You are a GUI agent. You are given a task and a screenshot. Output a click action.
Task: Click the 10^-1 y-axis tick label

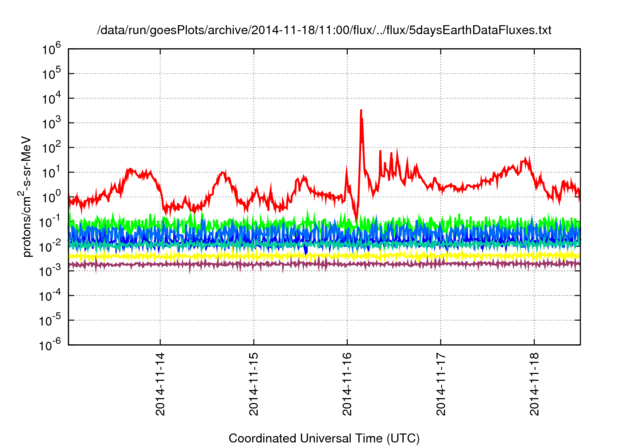point(50,222)
